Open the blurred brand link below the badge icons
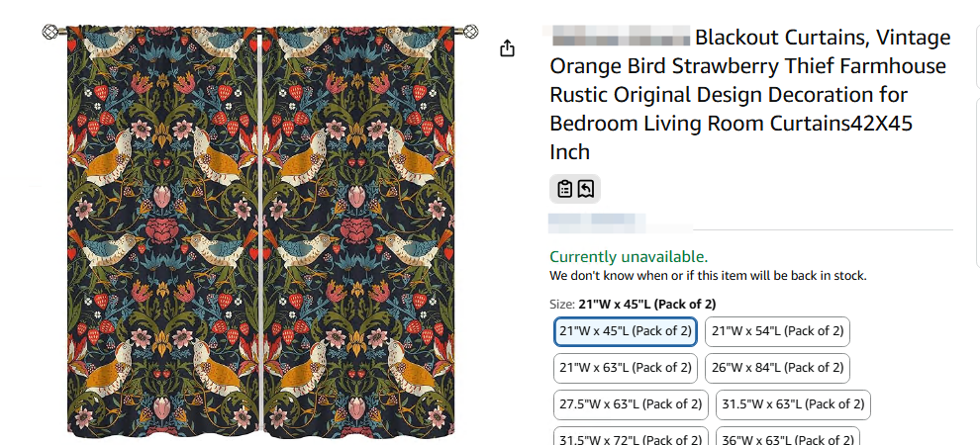 [x=598, y=222]
